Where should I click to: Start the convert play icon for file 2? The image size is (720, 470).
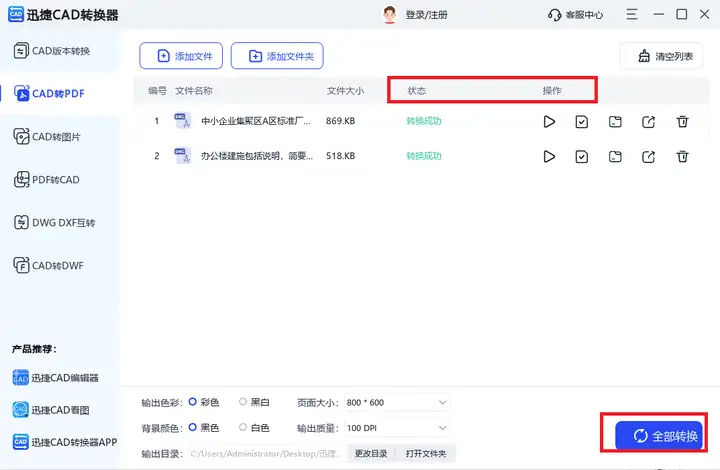tap(549, 157)
